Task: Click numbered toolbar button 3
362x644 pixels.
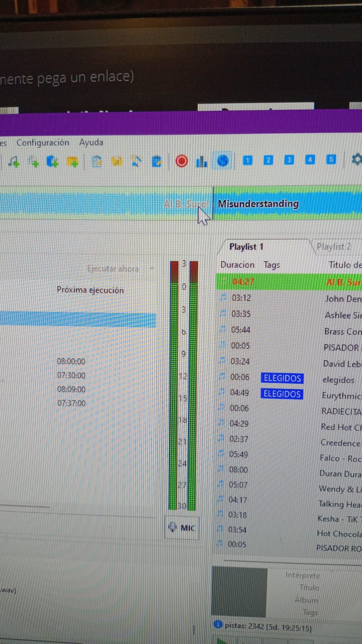Action: click(x=289, y=160)
